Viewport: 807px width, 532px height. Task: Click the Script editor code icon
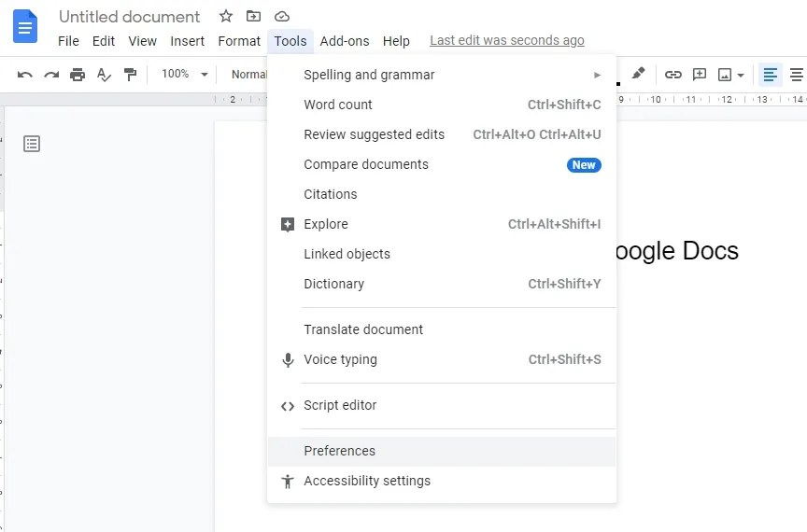pyautogui.click(x=288, y=406)
